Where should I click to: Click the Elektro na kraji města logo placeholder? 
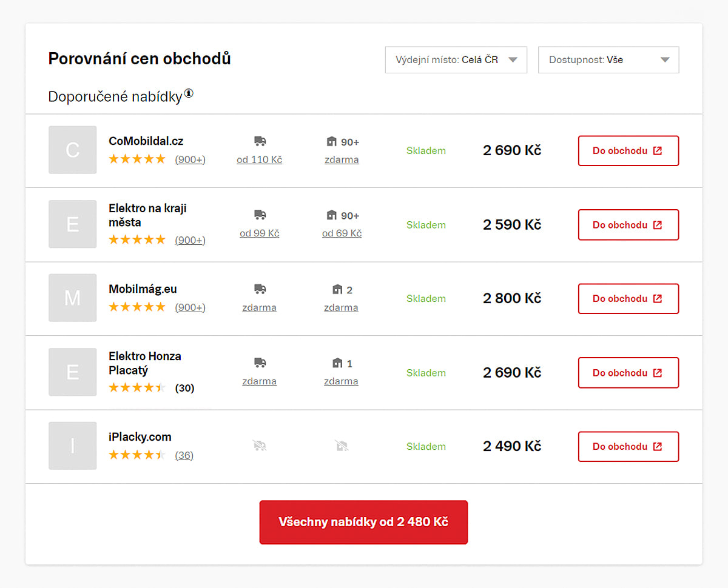tap(73, 224)
